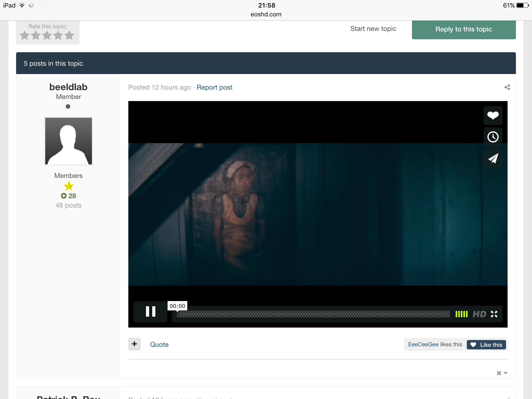Add video to Watch Later with the clock icon
The width and height of the screenshot is (532, 399).
(493, 137)
